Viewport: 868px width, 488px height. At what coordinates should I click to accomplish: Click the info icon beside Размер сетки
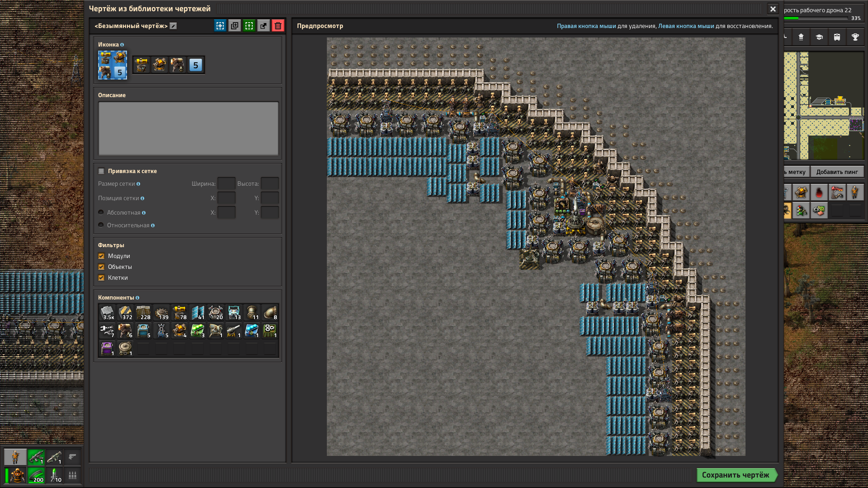pyautogui.click(x=138, y=184)
